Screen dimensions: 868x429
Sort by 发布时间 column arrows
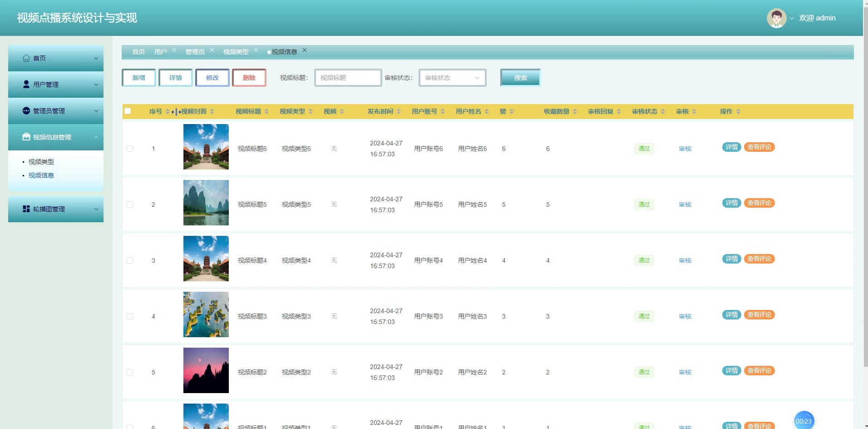point(399,111)
